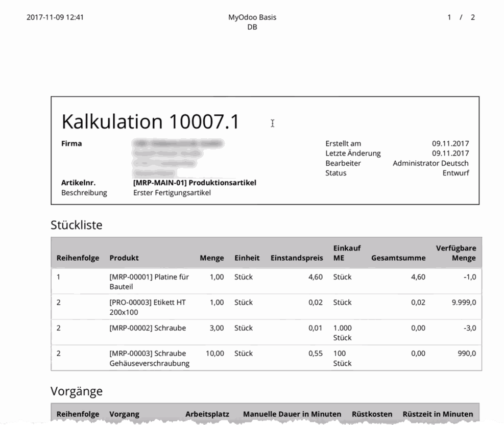This screenshot has height=425, width=504.
Task: Click the MyOdoo Basis header text
Action: pyautogui.click(x=252, y=17)
